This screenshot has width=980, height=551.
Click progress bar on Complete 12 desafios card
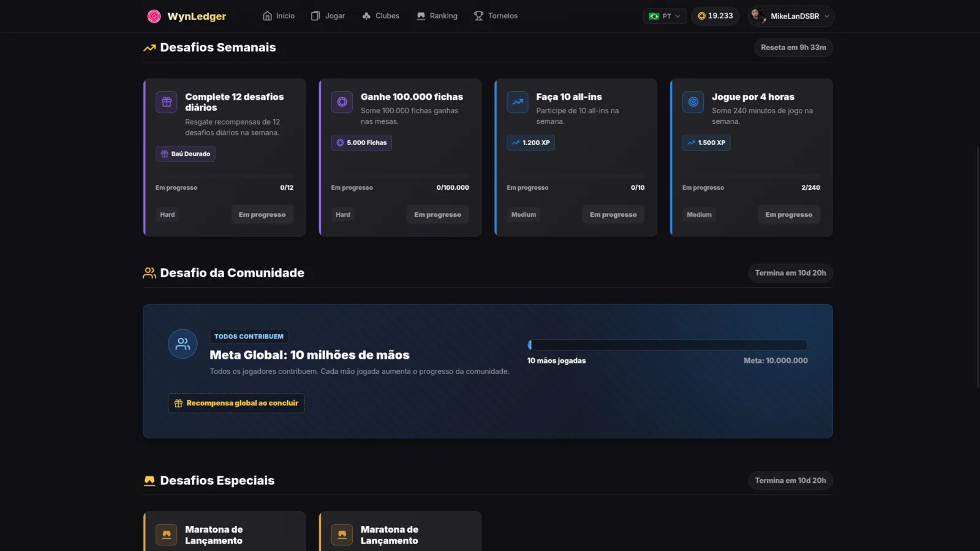point(224,176)
